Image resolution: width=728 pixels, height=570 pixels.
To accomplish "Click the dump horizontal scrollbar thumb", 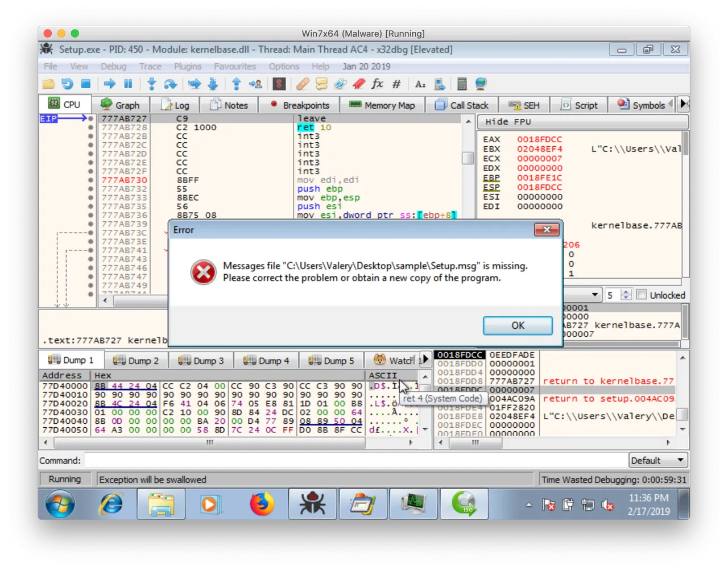I will (x=209, y=442).
